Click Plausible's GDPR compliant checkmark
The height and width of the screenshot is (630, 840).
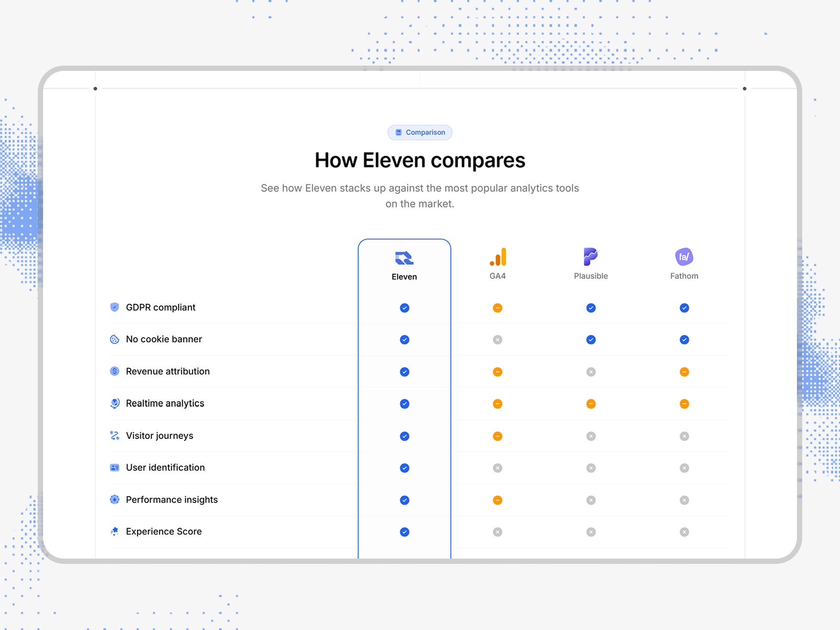(x=591, y=308)
